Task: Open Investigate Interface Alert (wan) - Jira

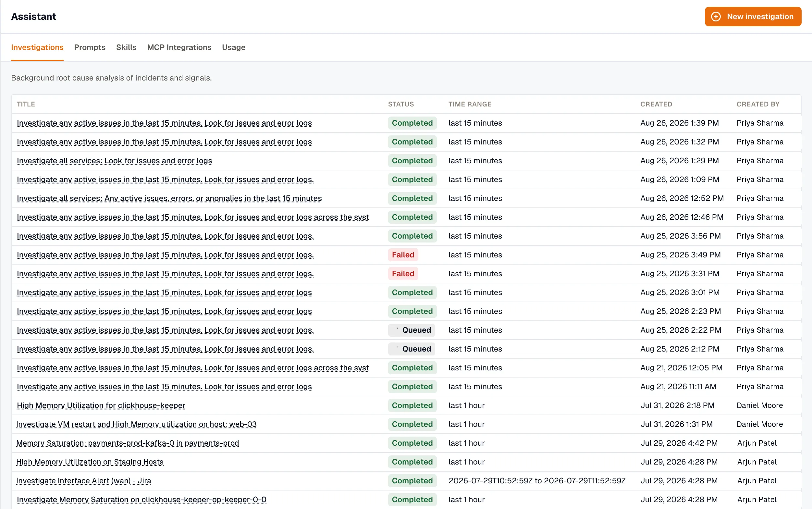Action: click(x=84, y=481)
